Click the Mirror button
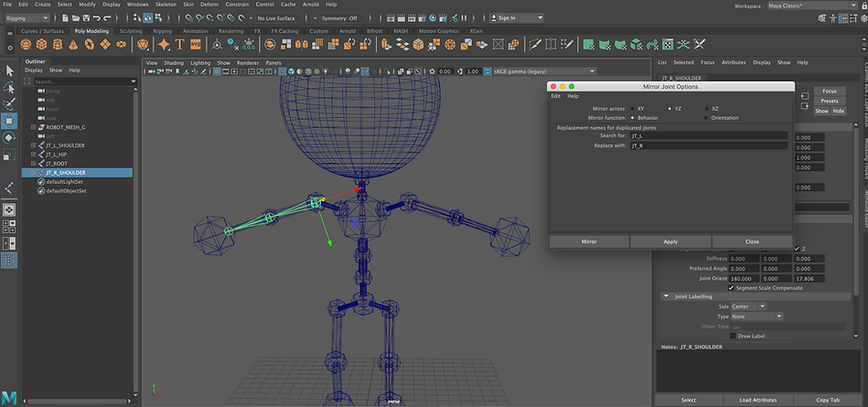Image resolution: width=868 pixels, height=407 pixels. (589, 241)
